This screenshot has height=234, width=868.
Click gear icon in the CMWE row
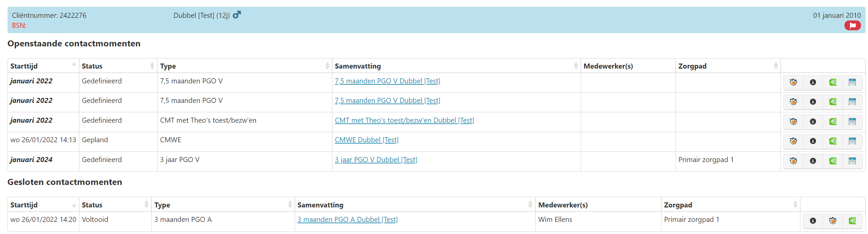pos(793,141)
